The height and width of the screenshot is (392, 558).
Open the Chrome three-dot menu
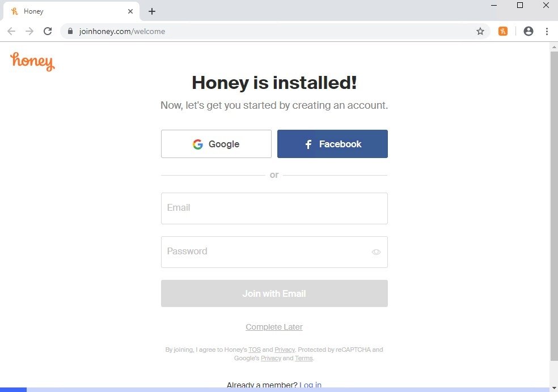pyautogui.click(x=547, y=31)
